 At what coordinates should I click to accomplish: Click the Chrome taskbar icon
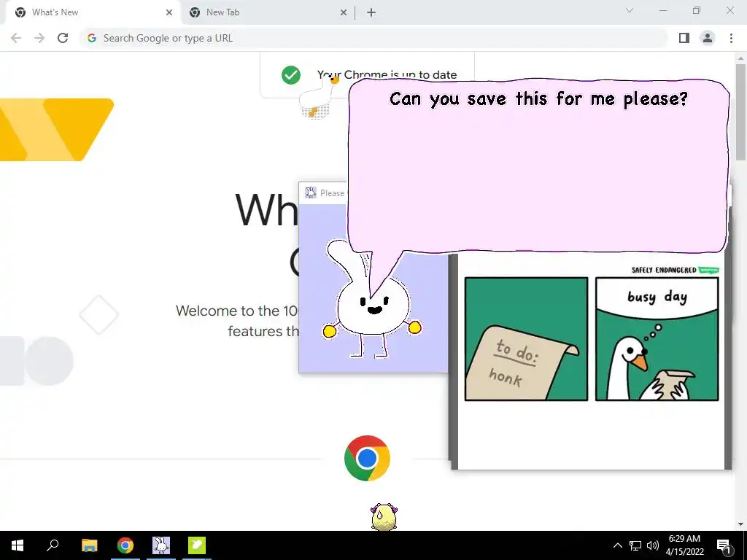(125, 545)
